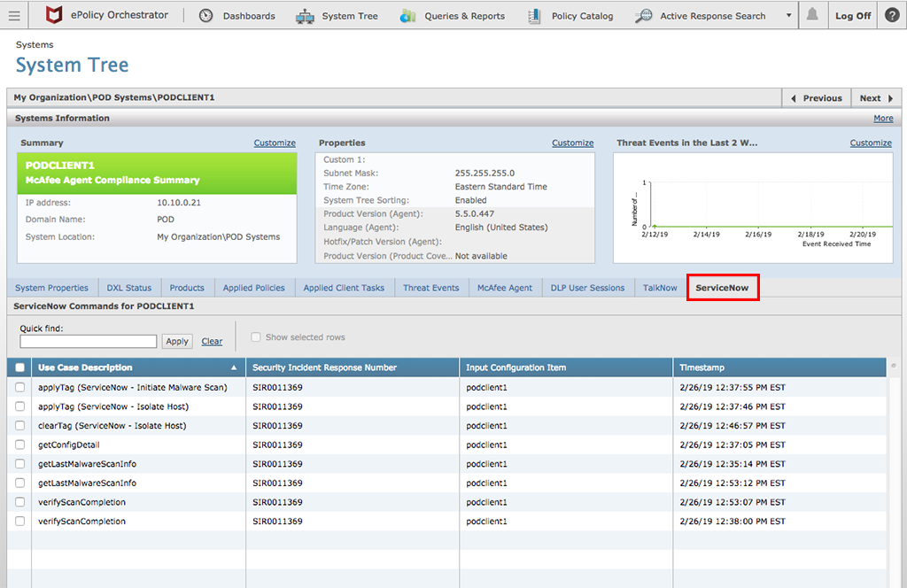Switch to the McAfee Agent tab
The height and width of the screenshot is (588, 907).
[504, 288]
